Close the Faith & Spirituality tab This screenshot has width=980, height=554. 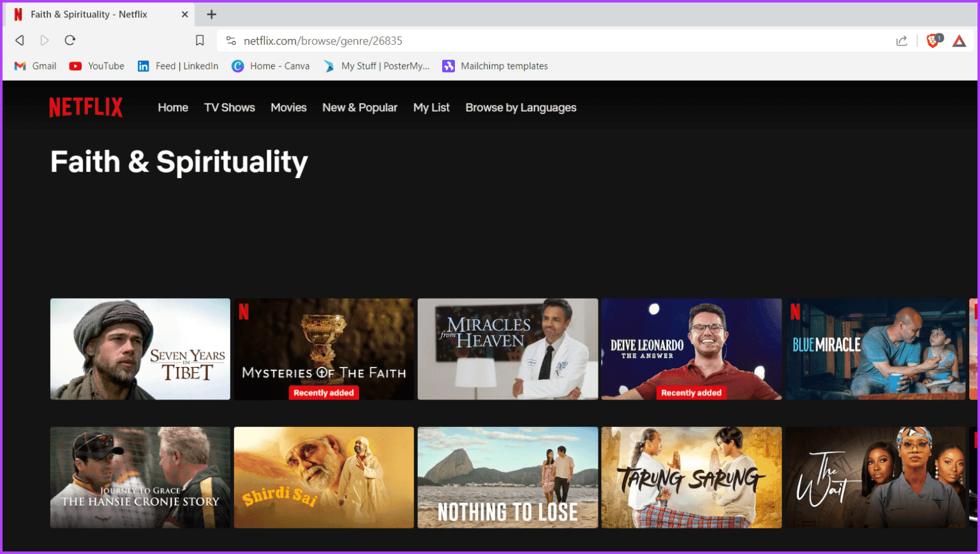[x=185, y=14]
